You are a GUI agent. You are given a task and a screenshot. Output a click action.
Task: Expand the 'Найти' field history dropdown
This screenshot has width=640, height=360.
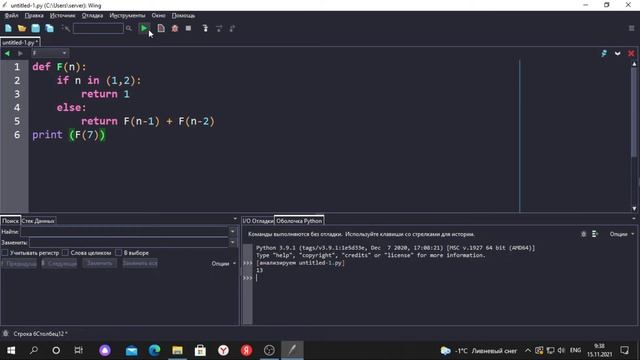pyautogui.click(x=233, y=231)
